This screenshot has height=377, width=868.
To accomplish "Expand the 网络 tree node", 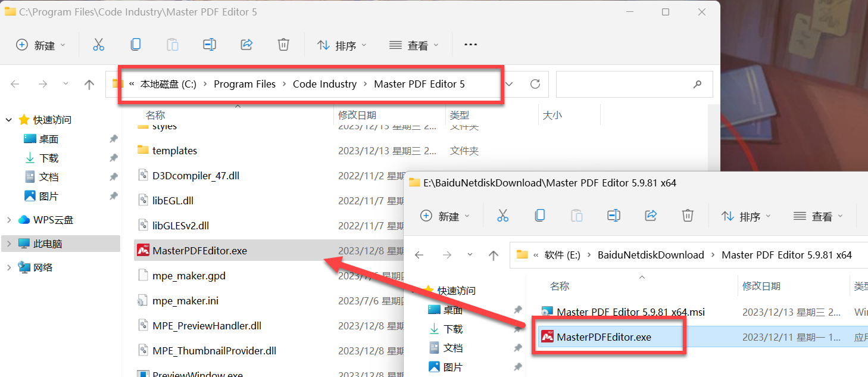I will click(x=9, y=267).
